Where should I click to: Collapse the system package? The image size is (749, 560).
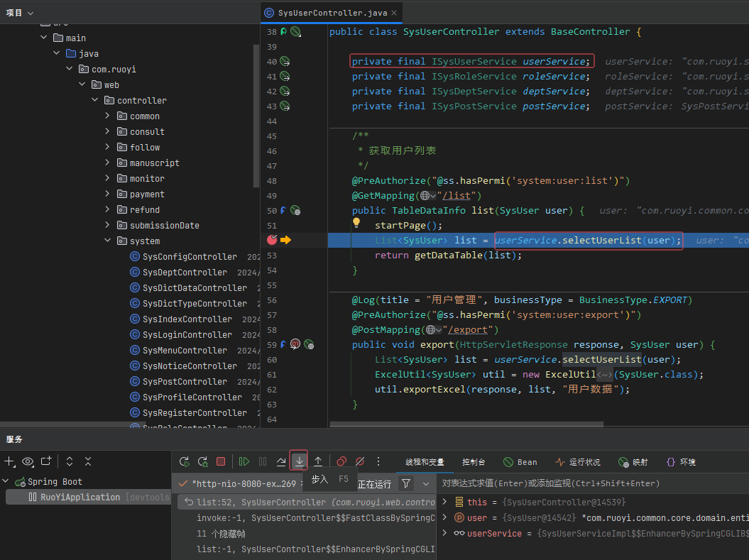click(107, 241)
